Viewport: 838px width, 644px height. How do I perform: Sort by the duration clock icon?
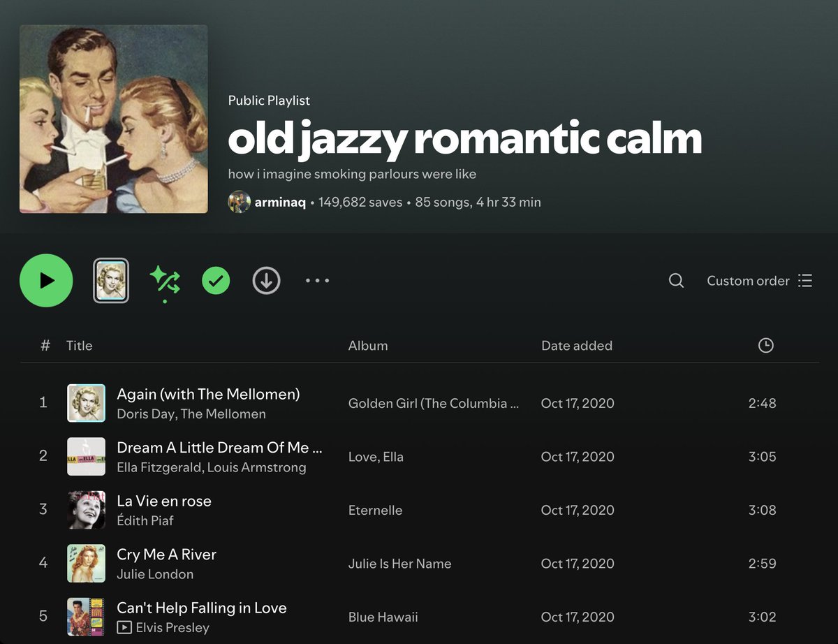pos(766,345)
